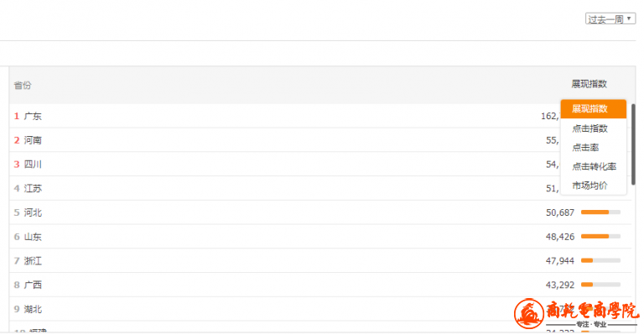
Task: Click the 50,687 value for 河北
Action: (x=560, y=212)
